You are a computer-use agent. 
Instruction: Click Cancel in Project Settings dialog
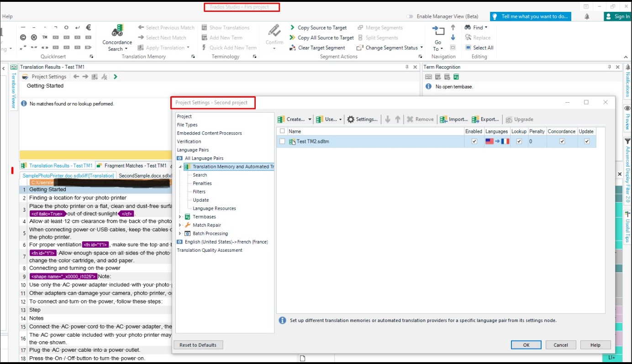[x=561, y=345]
